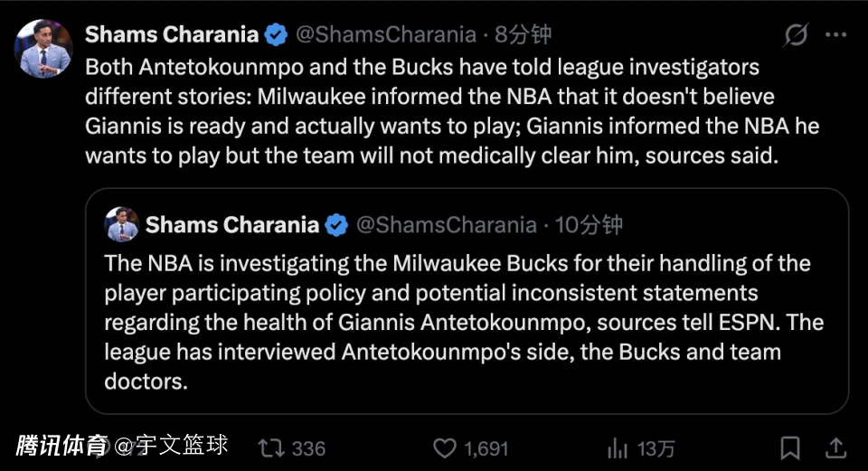868x471 pixels.
Task: Click the share upload icon
Action: (x=836, y=447)
